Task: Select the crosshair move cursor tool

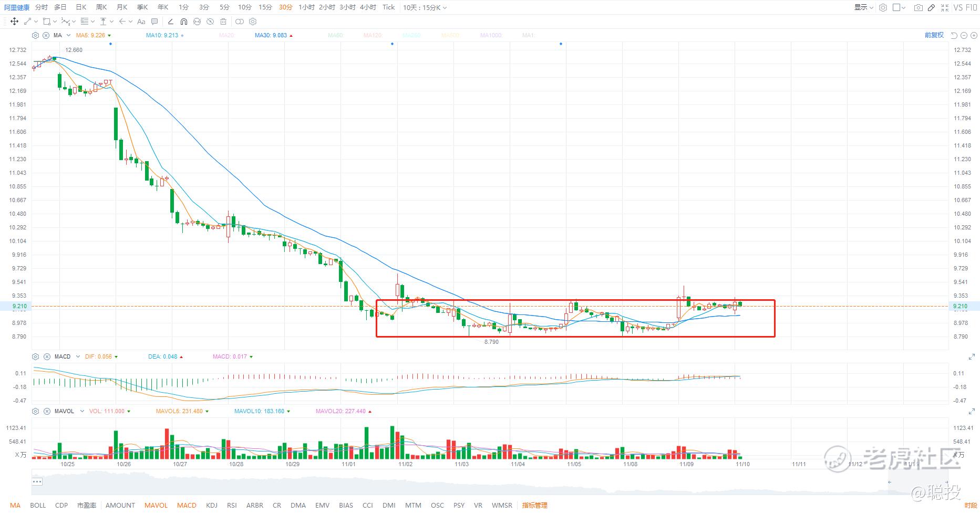Action: tap(14, 22)
